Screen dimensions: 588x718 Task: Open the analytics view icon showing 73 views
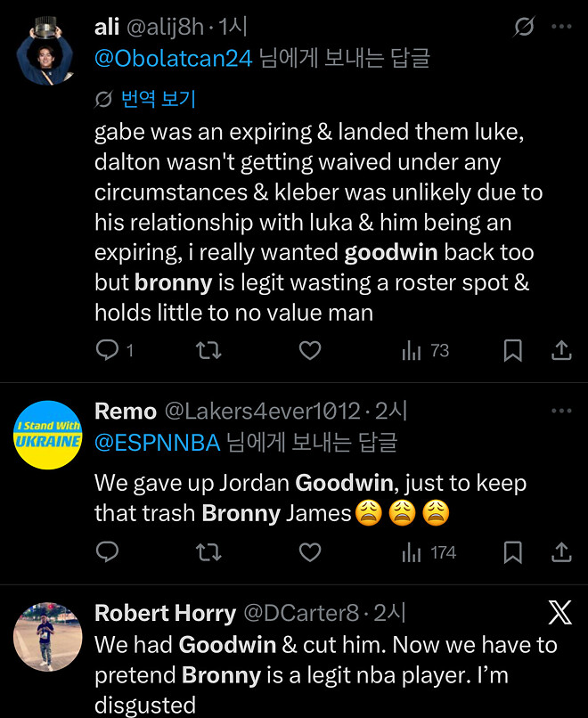(x=411, y=350)
